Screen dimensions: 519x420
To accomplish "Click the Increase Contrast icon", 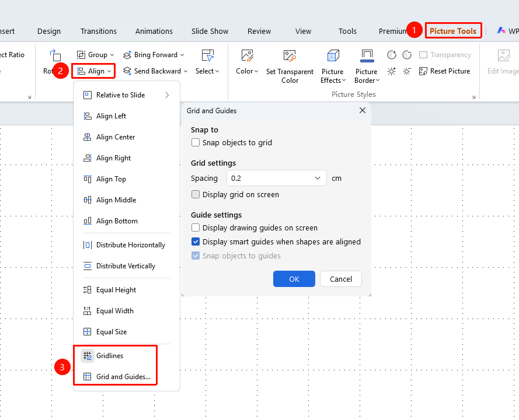I will tap(392, 55).
